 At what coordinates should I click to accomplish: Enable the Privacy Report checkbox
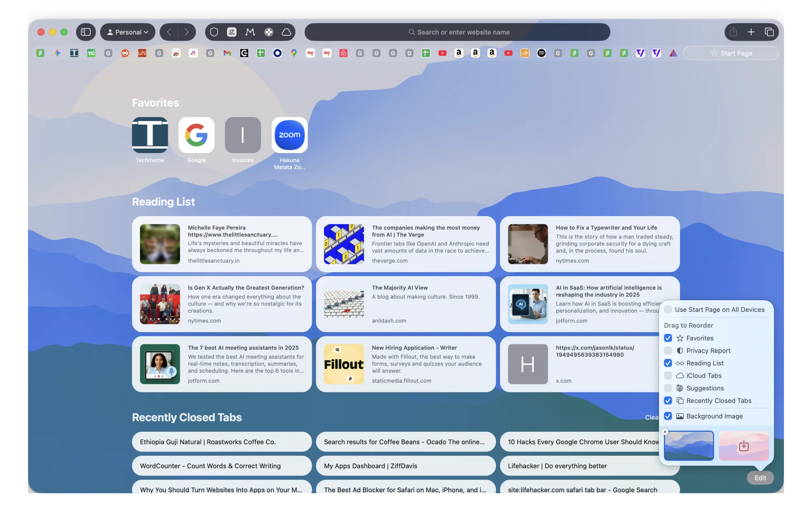[667, 350]
